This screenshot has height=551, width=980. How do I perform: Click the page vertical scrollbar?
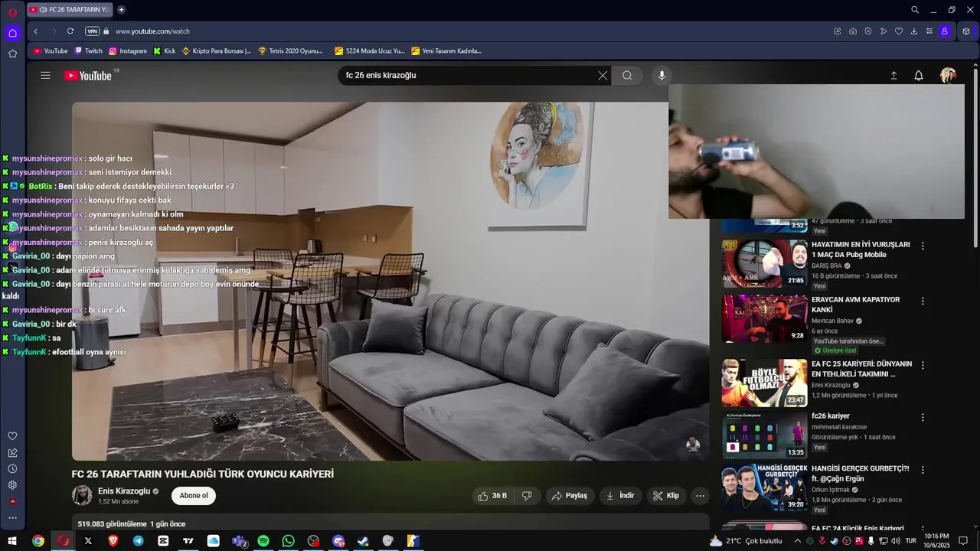(975, 156)
